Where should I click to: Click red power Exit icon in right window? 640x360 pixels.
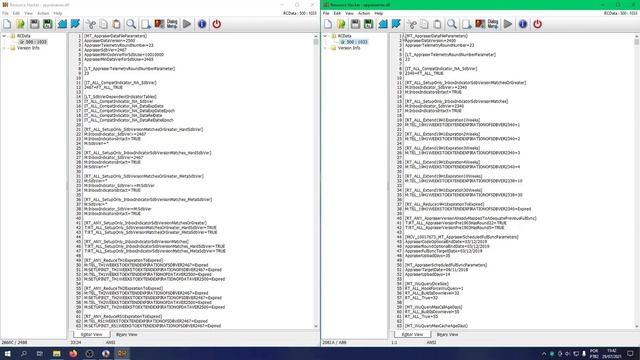pyautogui.click(x=538, y=24)
